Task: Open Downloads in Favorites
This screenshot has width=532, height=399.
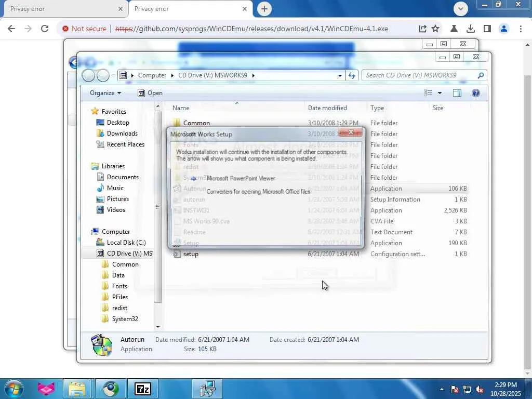Action: pyautogui.click(x=122, y=134)
